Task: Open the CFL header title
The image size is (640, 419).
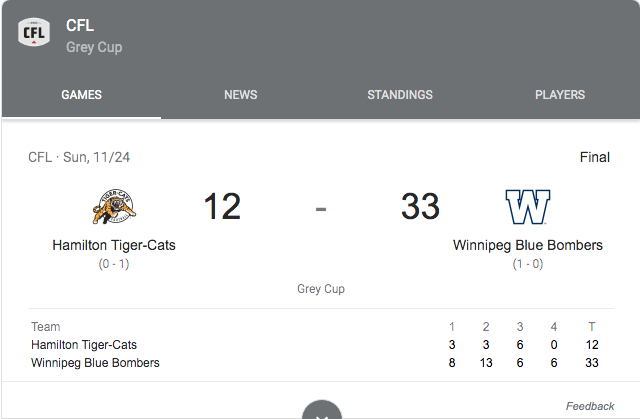Action: [80, 25]
